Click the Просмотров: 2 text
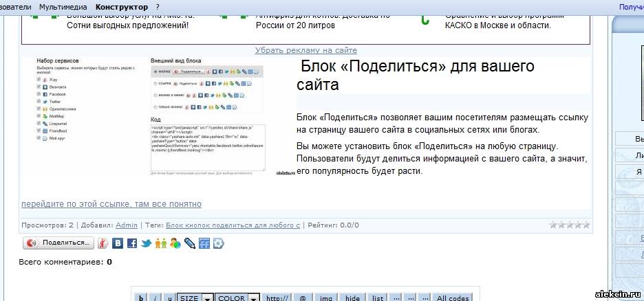The height and width of the screenshot is (301, 644). pos(47,225)
